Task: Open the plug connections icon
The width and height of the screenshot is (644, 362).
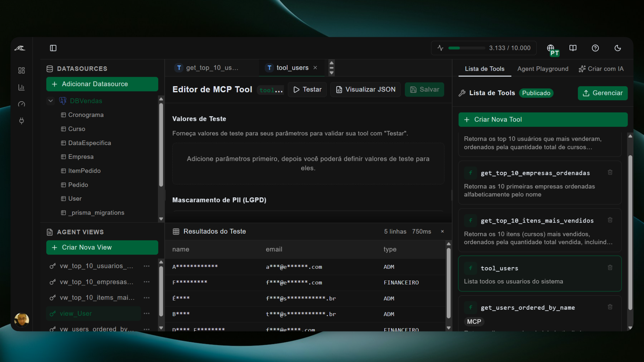Action: click(21, 121)
